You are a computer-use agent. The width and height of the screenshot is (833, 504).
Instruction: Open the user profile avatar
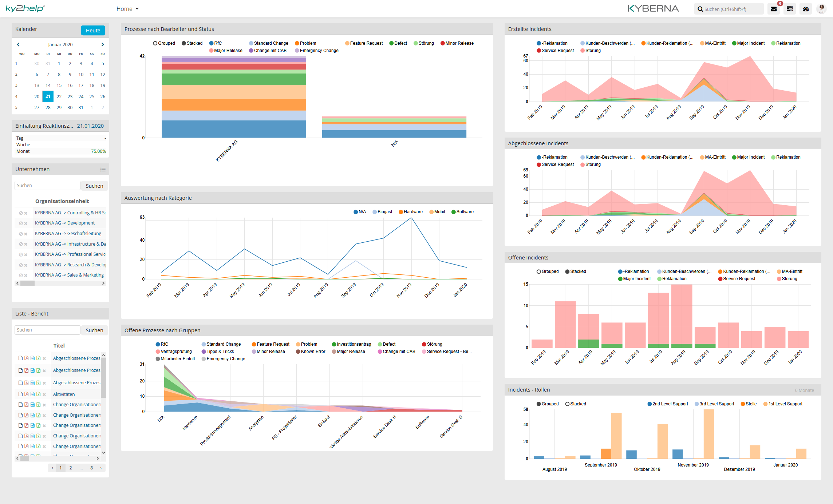821,8
